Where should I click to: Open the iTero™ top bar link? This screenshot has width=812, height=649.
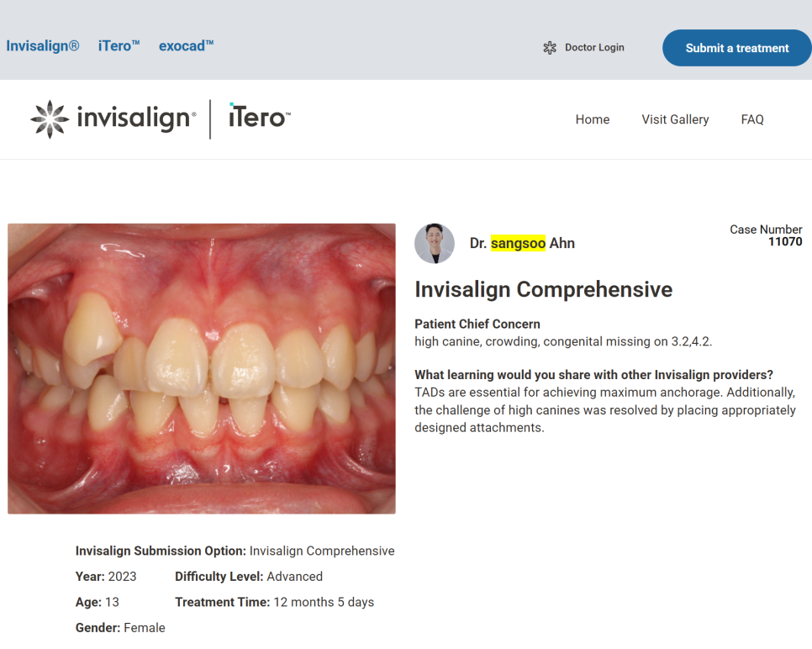coord(119,46)
